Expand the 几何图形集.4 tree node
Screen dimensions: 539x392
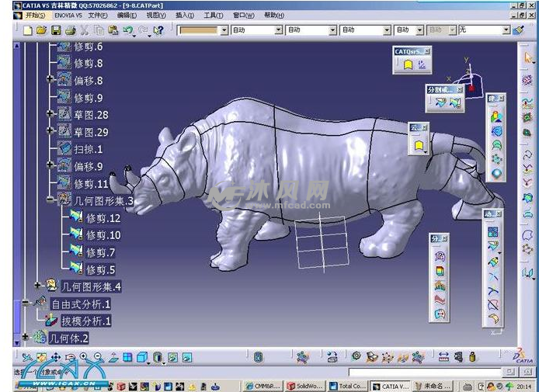click(37, 286)
